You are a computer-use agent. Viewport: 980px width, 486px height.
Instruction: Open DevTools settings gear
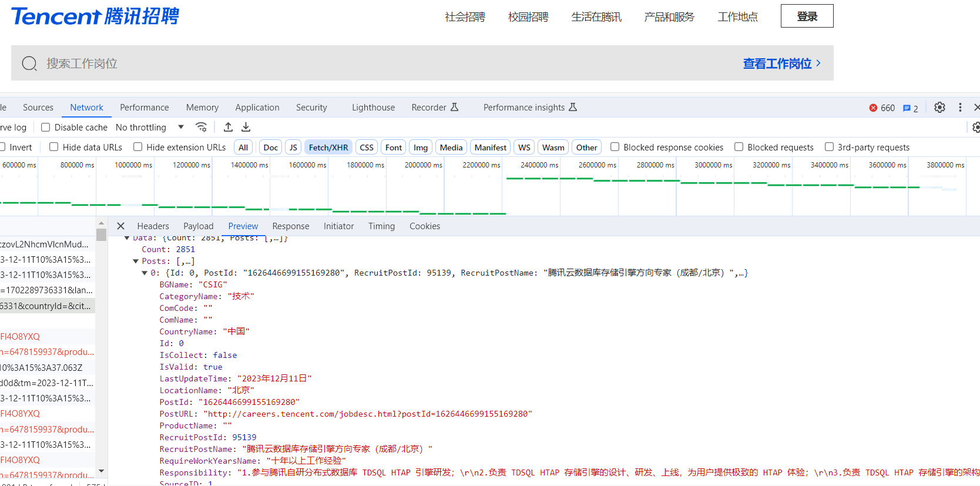tap(939, 108)
